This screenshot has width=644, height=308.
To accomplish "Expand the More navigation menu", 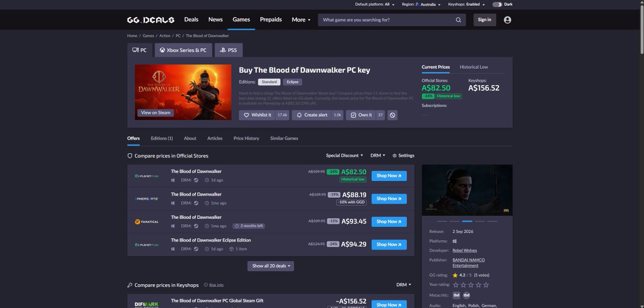I will [x=301, y=19].
